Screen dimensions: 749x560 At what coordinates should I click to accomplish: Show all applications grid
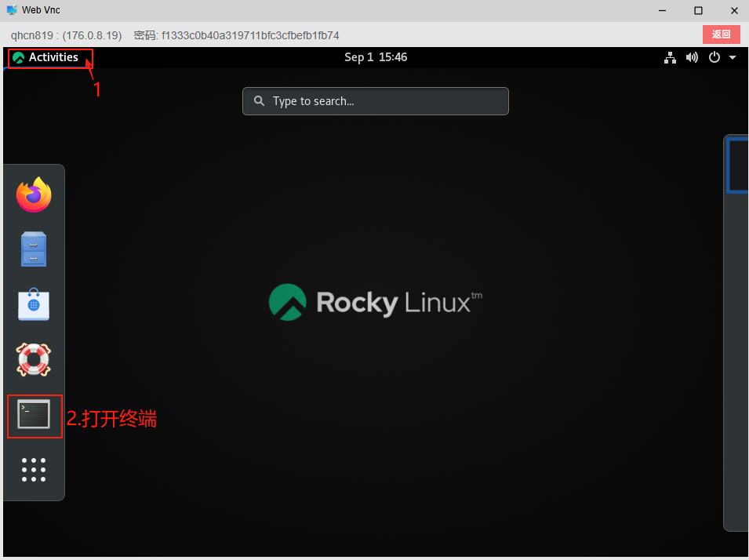34,470
